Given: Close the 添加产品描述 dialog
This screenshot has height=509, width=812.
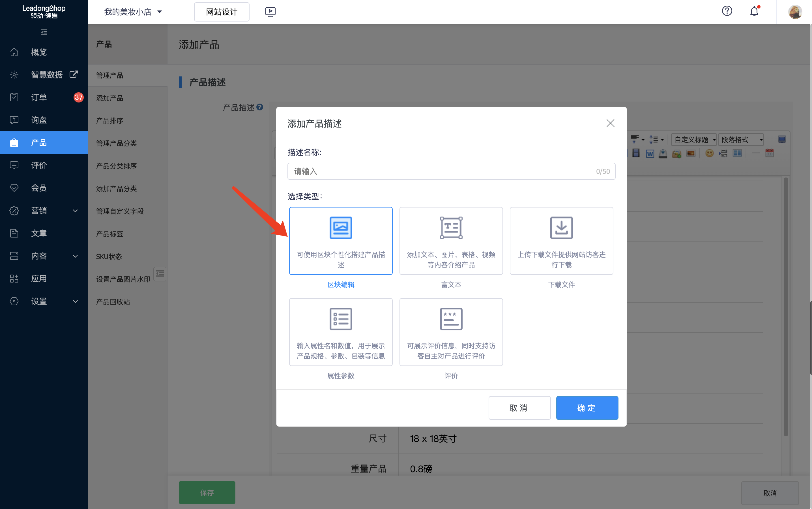Looking at the screenshot, I should point(610,123).
